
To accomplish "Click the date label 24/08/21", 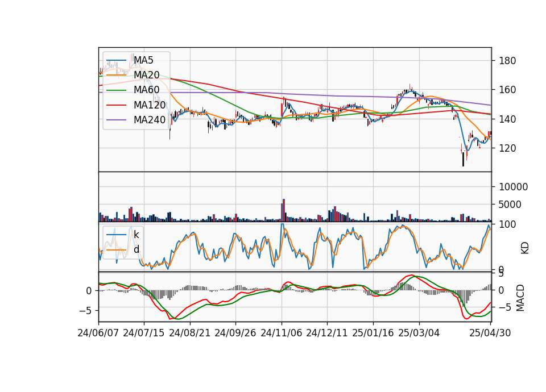I will [x=190, y=333].
